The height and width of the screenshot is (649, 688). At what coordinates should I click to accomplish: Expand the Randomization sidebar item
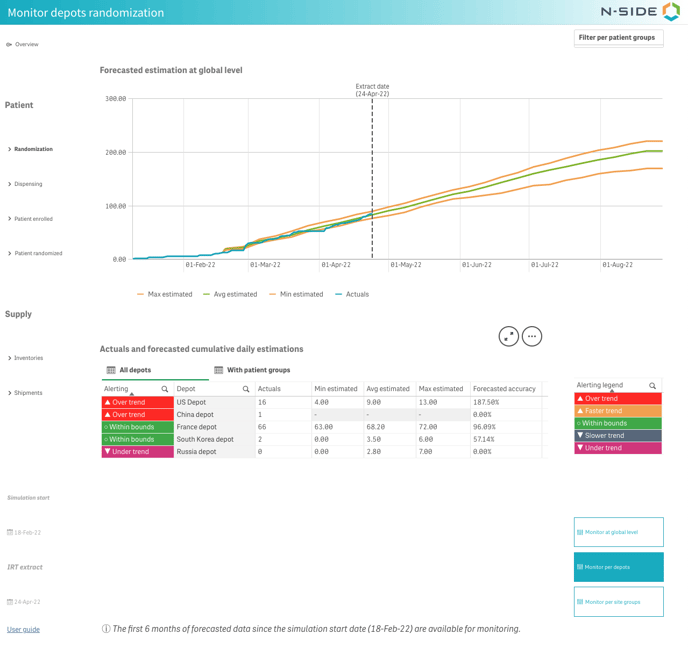point(32,149)
